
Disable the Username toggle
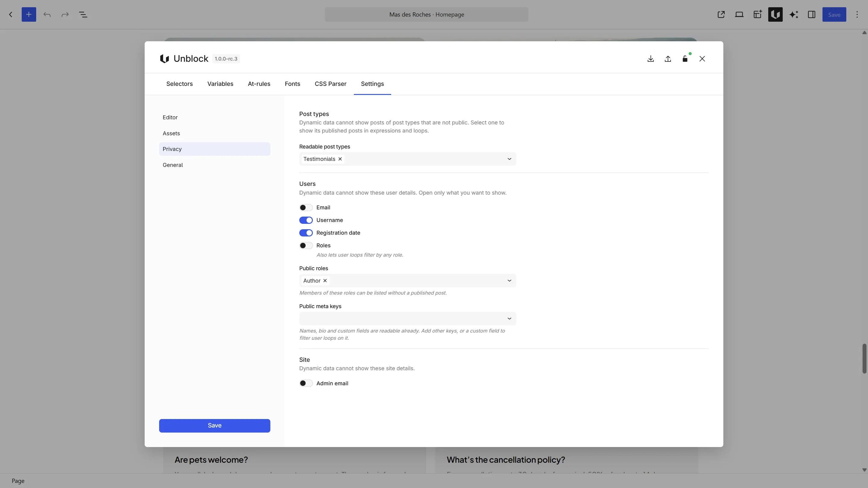[x=306, y=220]
